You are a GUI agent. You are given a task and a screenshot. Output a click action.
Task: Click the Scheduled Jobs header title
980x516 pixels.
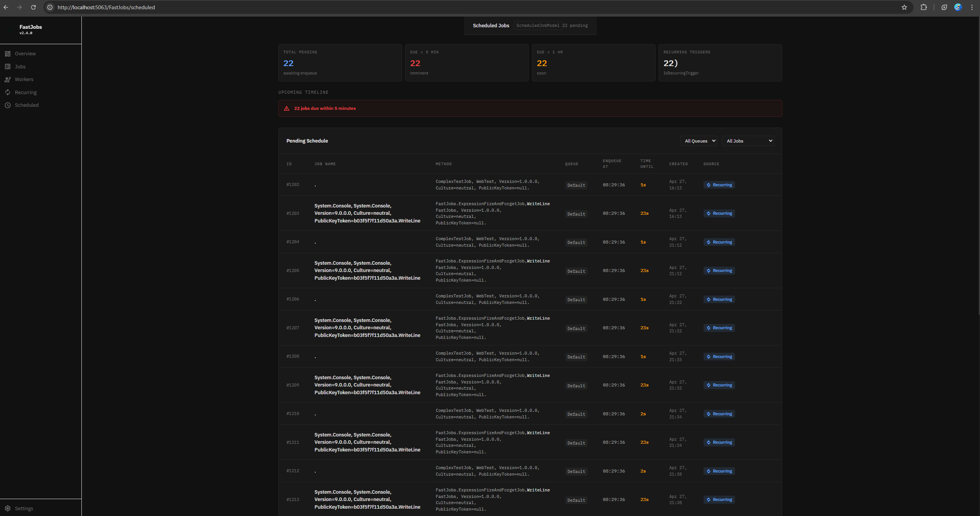pyautogui.click(x=491, y=26)
